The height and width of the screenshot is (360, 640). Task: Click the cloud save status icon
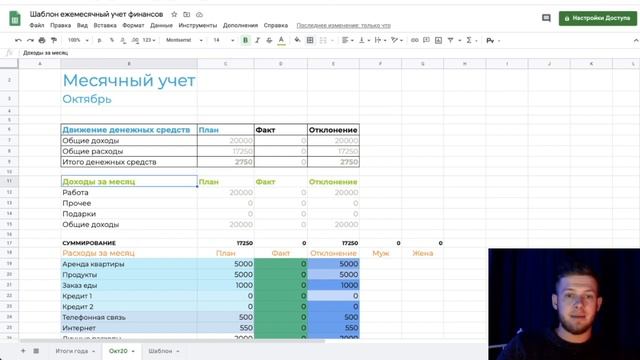pos(199,14)
